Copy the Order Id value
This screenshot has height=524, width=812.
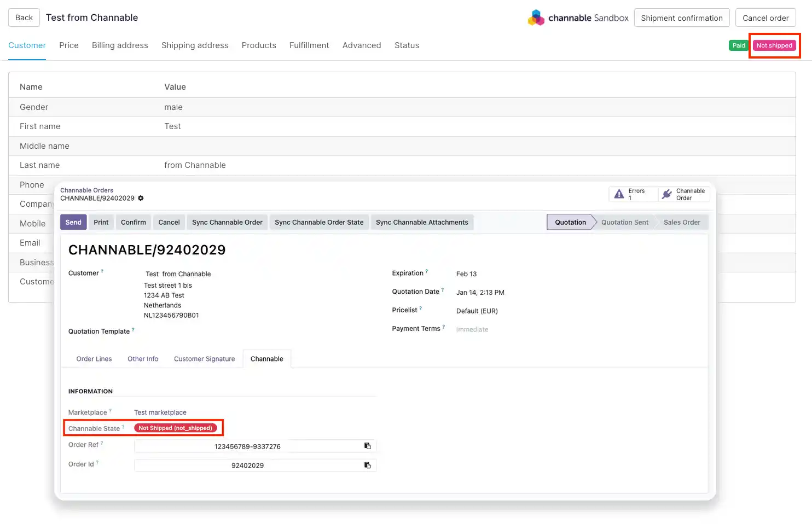click(x=368, y=465)
